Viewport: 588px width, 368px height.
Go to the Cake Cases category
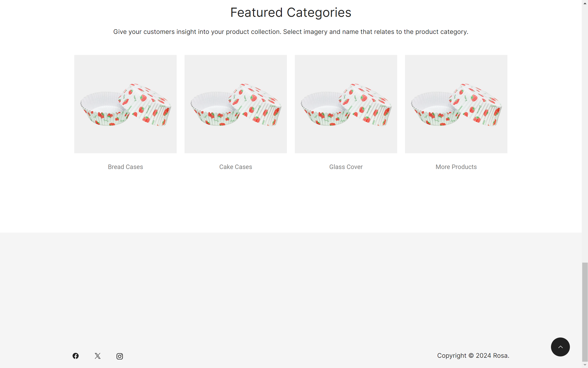pos(236,167)
